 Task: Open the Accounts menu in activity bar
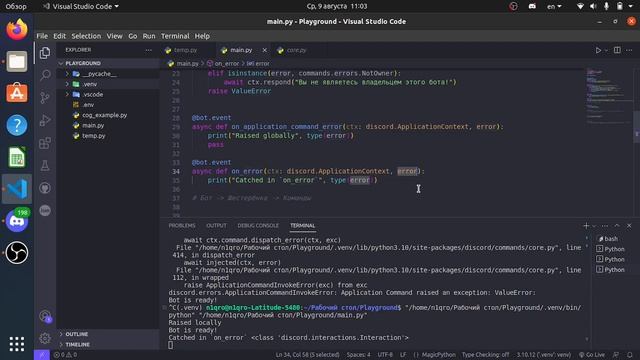45,316
